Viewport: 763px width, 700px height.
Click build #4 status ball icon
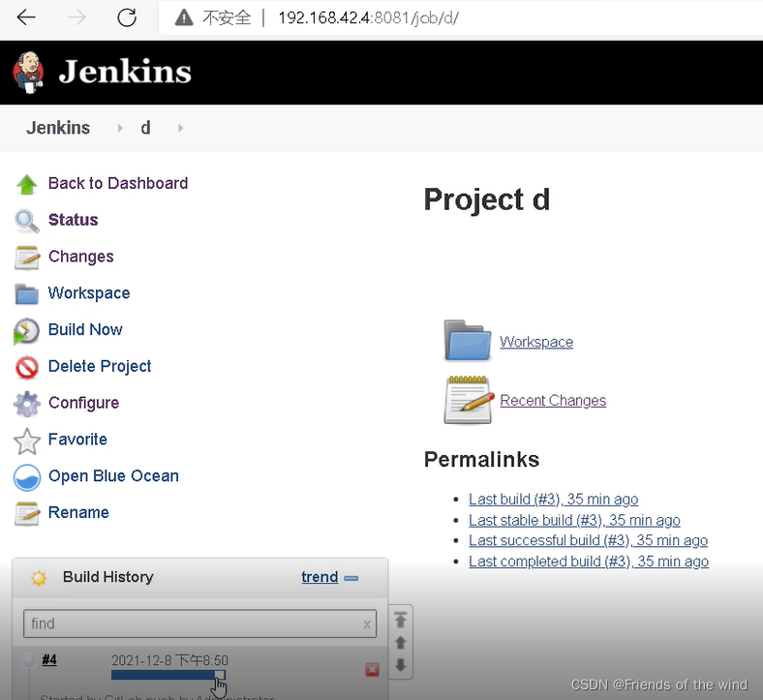[29, 660]
